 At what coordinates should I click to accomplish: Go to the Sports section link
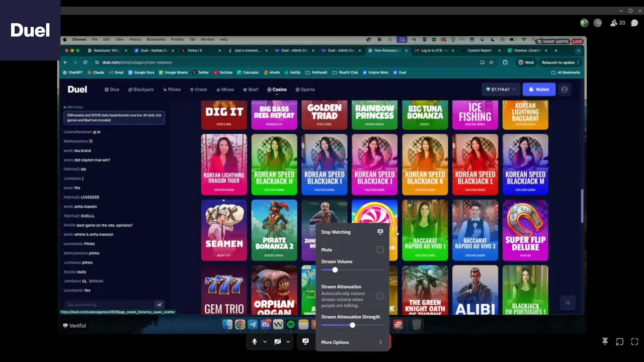coord(305,89)
